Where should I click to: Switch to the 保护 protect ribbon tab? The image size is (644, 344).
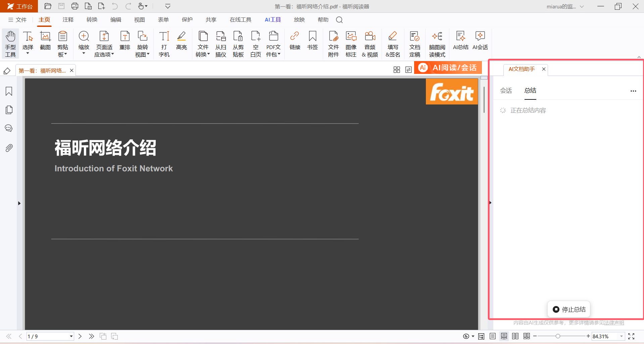[x=187, y=20]
